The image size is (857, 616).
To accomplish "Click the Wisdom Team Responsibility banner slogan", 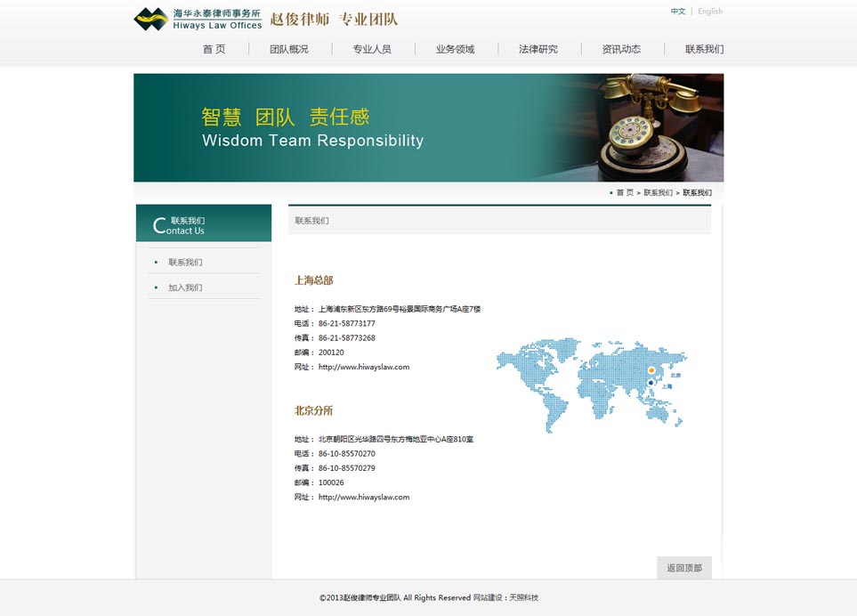I will coord(312,141).
